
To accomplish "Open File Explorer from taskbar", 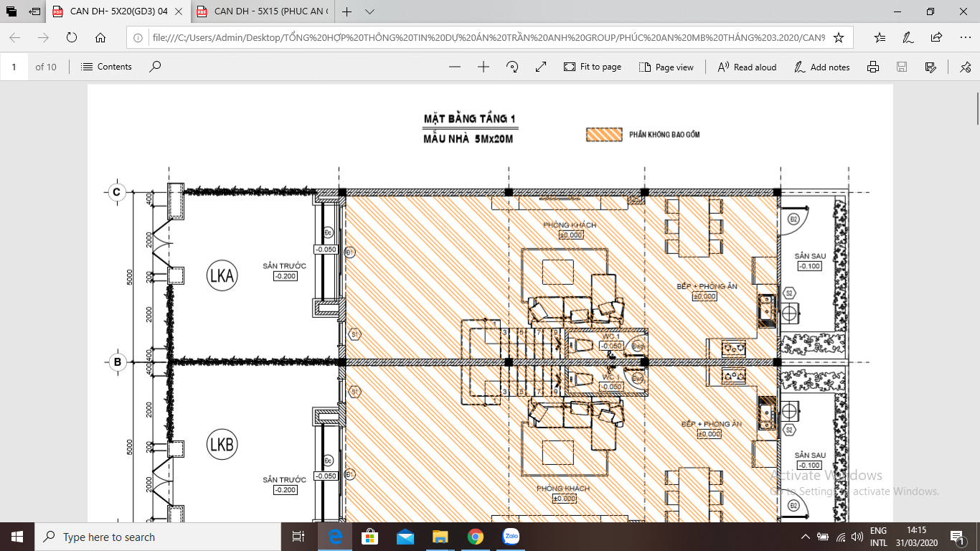I will (x=440, y=537).
